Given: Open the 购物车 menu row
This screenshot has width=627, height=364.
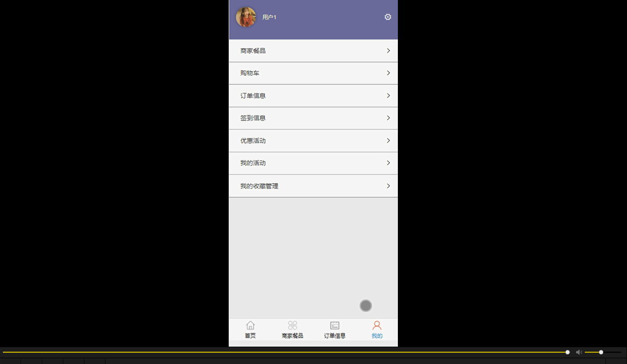Looking at the screenshot, I should tap(313, 73).
